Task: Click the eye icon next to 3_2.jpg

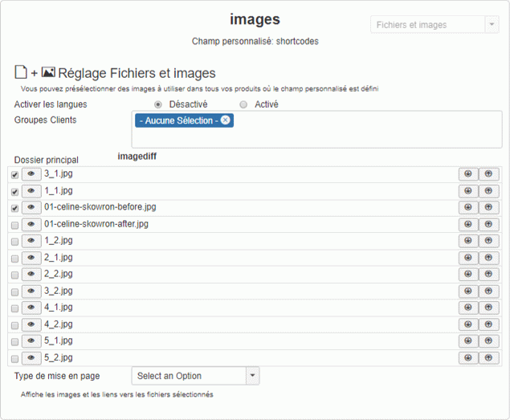Action: coord(31,291)
